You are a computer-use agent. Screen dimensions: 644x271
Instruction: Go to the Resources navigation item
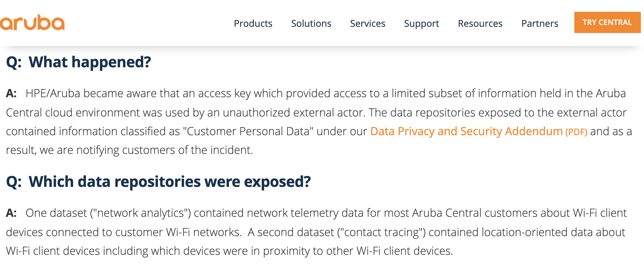[480, 24]
